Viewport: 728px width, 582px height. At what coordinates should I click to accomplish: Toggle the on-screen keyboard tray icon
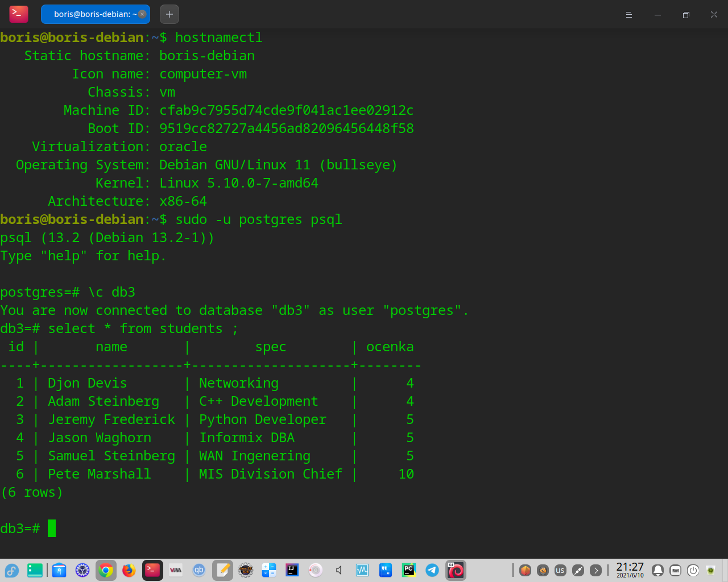click(675, 570)
